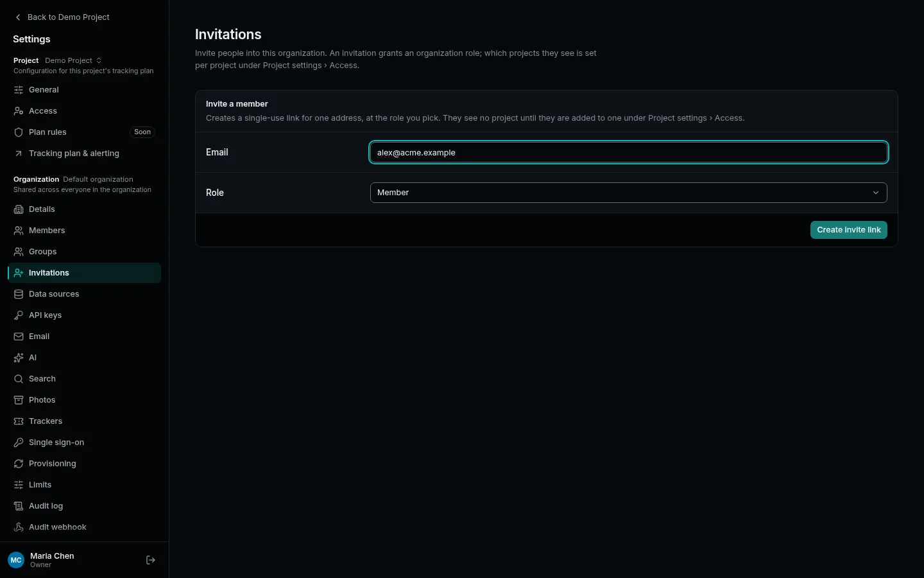Open the Single sign-on label
Screen dimensions: 924x578
[56, 442]
